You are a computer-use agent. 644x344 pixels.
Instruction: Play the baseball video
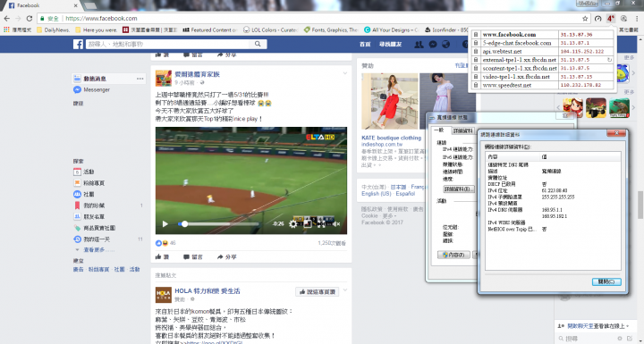[165, 224]
